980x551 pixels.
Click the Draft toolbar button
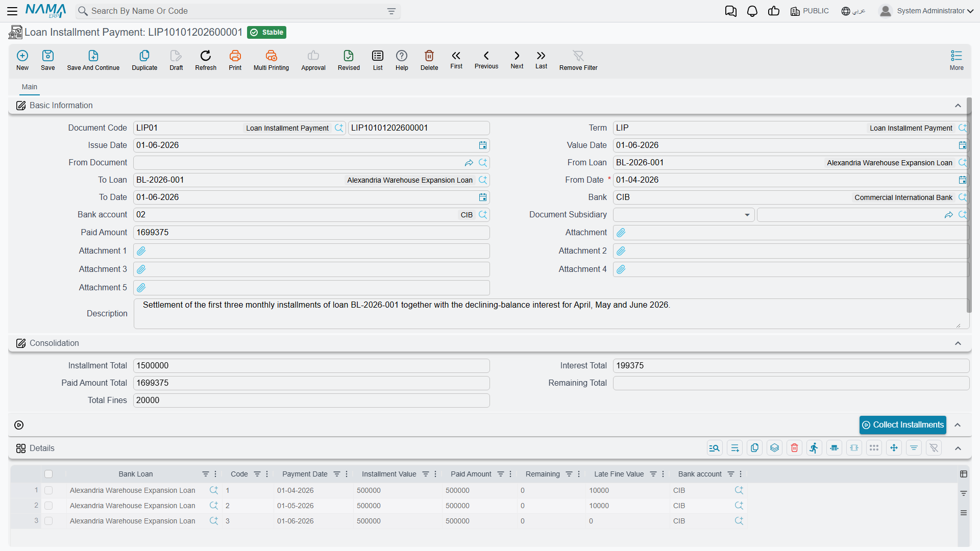click(176, 60)
